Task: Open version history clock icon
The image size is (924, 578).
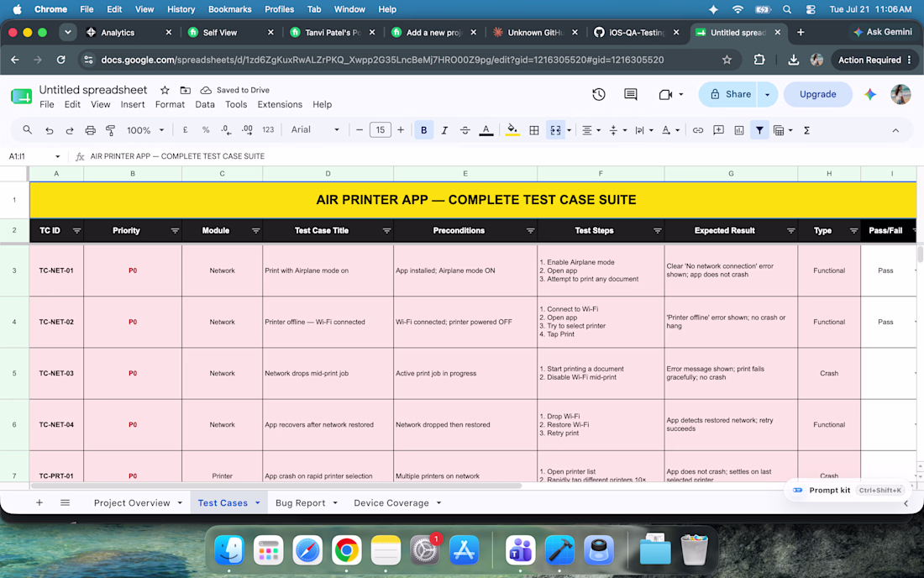Action: tap(599, 94)
